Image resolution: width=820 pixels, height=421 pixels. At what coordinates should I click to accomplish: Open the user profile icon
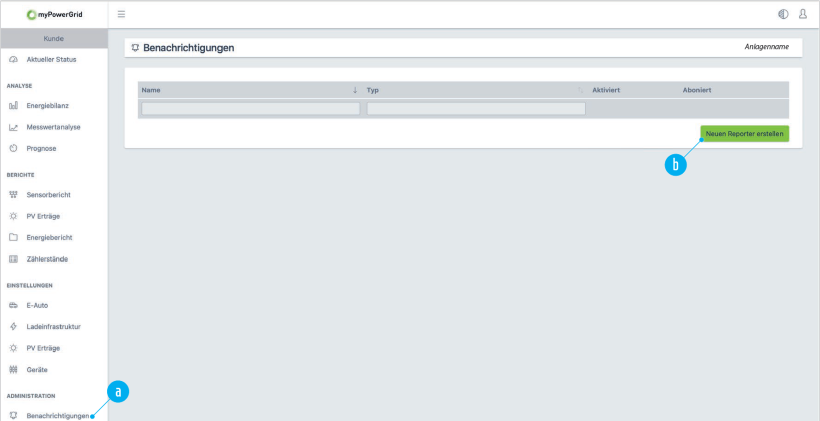point(802,14)
